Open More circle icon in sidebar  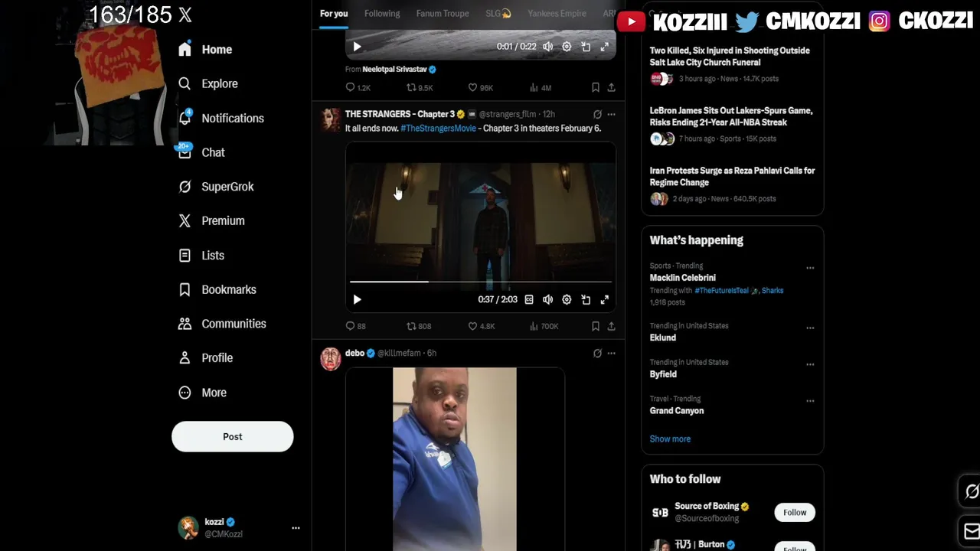[185, 393]
